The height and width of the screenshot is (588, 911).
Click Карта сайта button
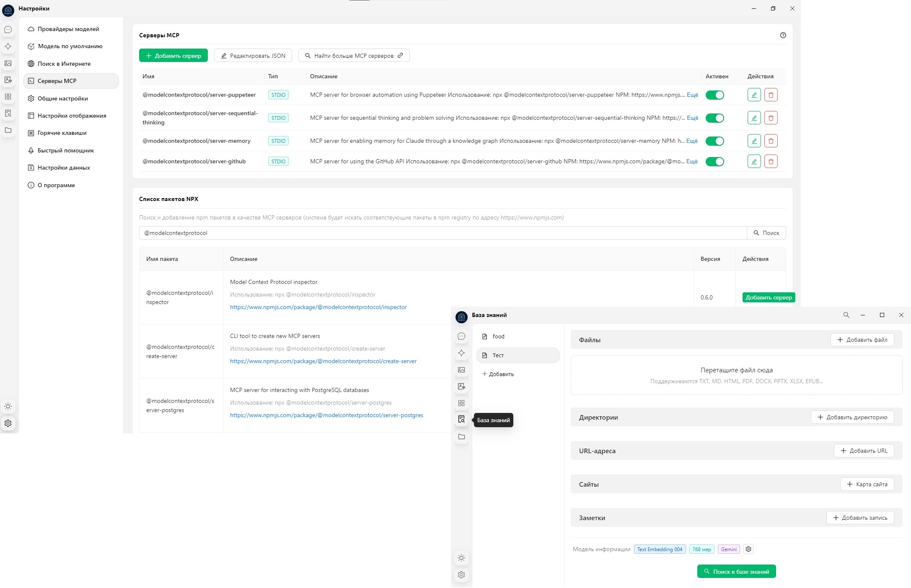click(x=867, y=484)
